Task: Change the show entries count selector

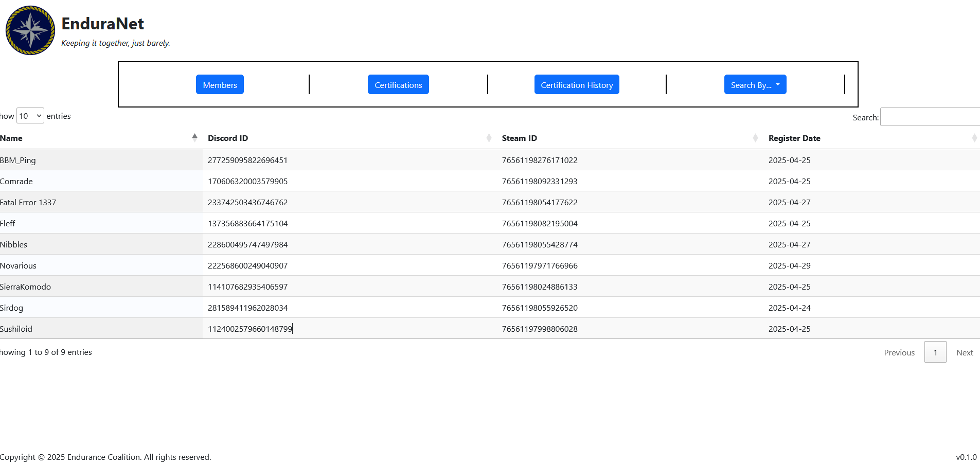Action: pos(30,116)
